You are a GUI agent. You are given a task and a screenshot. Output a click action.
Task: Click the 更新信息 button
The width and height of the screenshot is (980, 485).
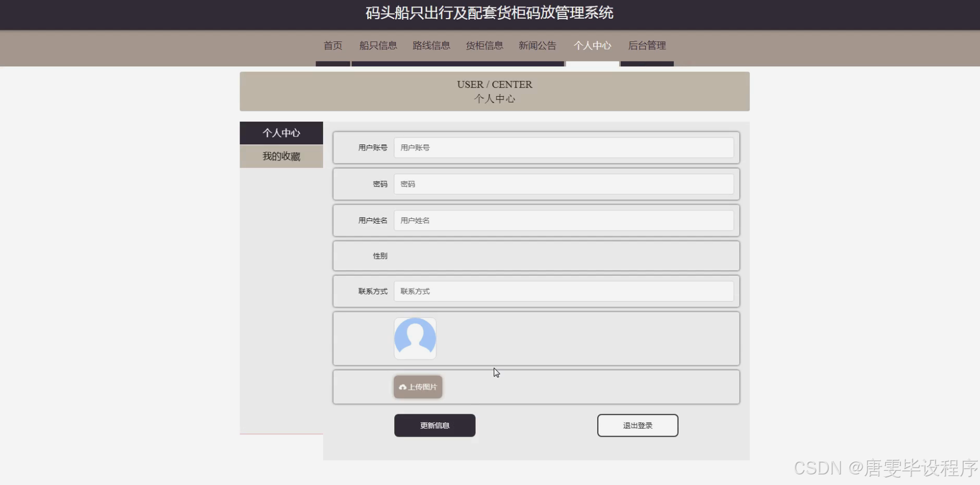pos(435,426)
